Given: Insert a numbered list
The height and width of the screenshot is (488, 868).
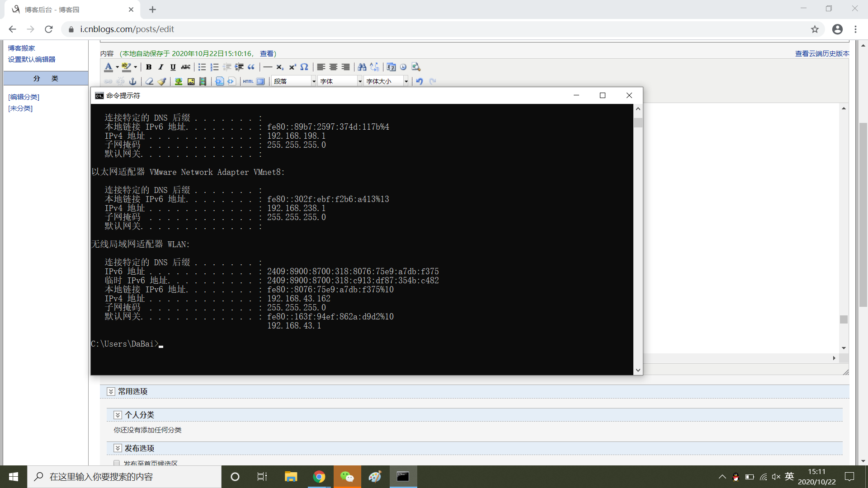Looking at the screenshot, I should [x=214, y=67].
